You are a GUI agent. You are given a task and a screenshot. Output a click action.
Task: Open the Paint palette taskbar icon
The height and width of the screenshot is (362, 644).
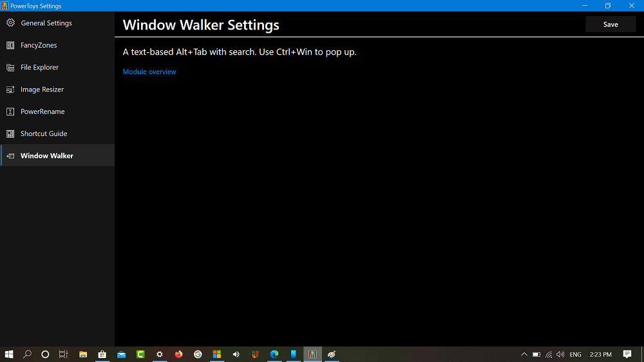point(332,354)
